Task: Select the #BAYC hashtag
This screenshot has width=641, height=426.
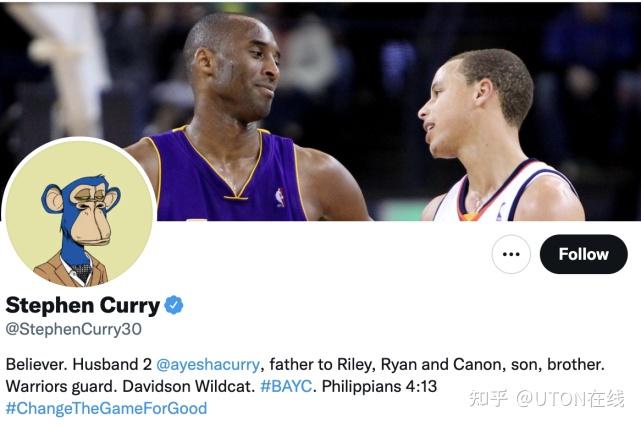Action: pos(286,386)
